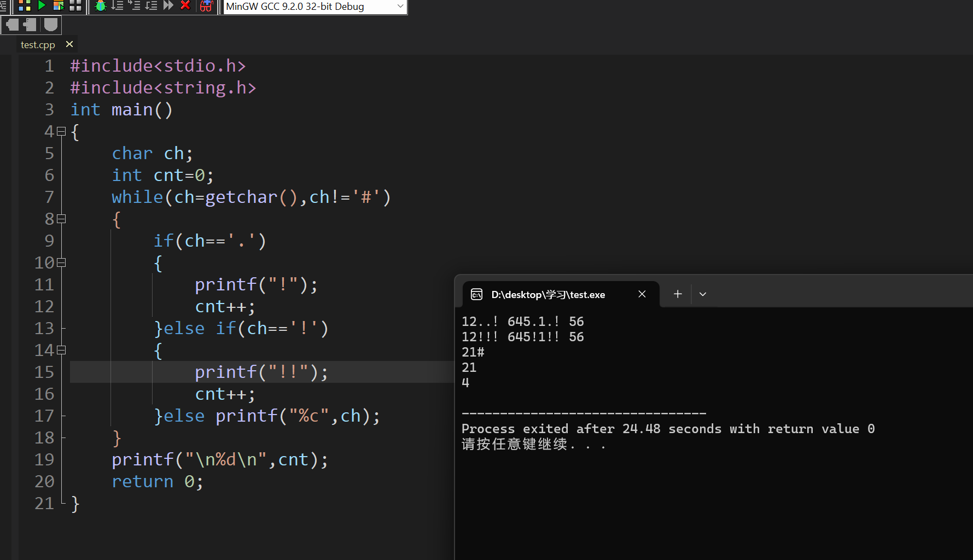Click the Compile & Run icon

pos(59,6)
